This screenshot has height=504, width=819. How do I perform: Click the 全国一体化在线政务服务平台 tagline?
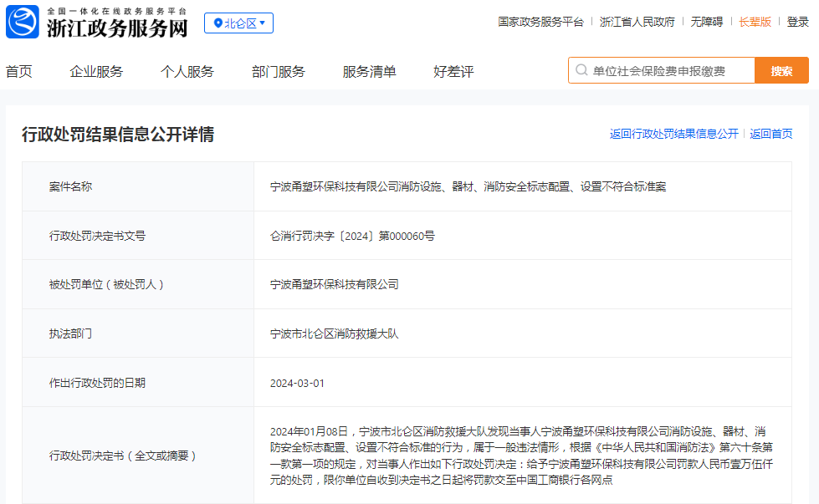click(x=116, y=11)
